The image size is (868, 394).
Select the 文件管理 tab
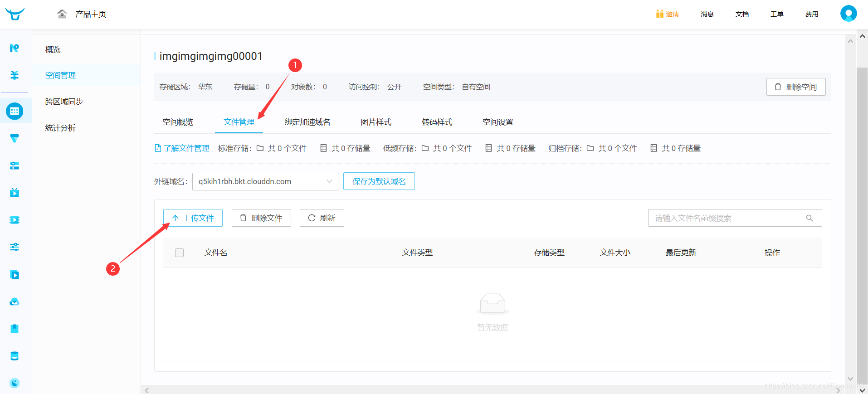[x=239, y=122]
